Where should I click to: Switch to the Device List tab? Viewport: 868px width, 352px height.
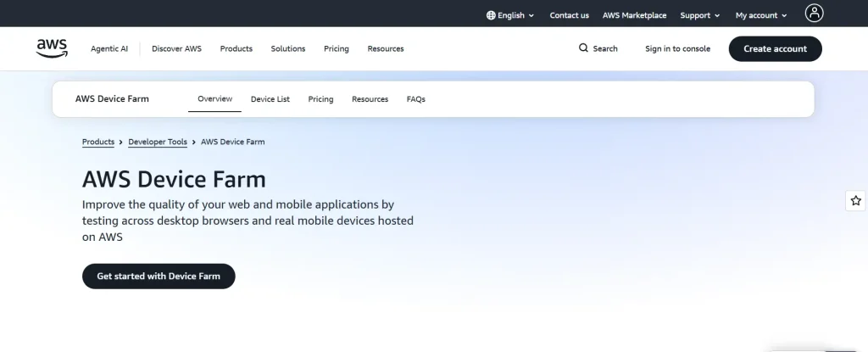(270, 99)
